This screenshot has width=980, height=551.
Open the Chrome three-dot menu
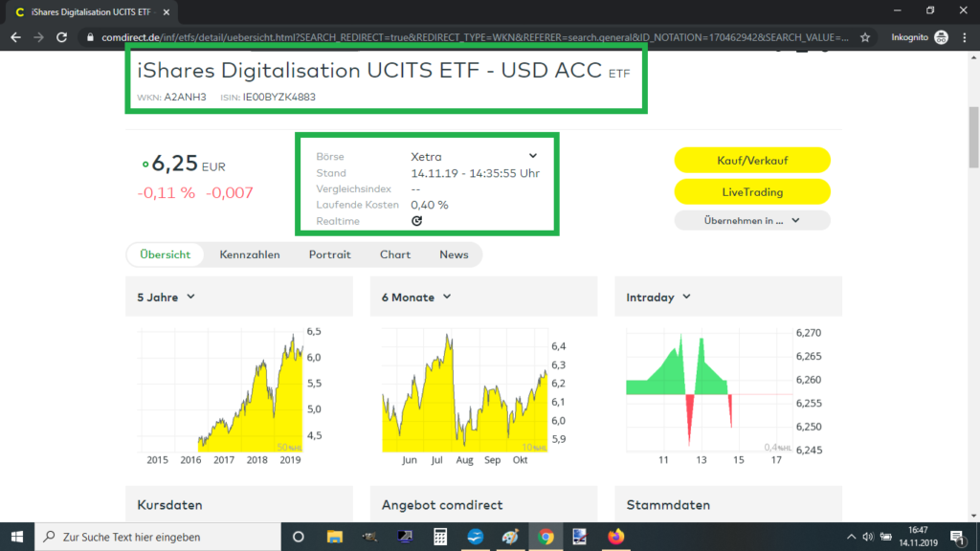coord(965,37)
